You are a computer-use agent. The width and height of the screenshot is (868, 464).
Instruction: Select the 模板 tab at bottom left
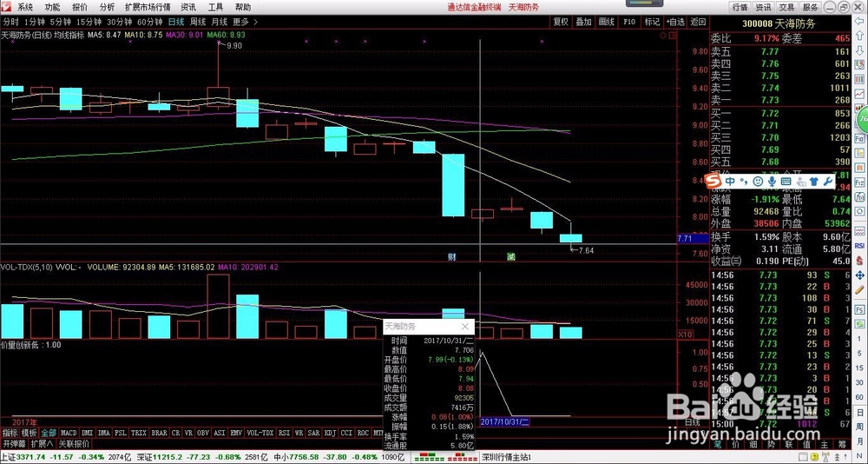30,433
